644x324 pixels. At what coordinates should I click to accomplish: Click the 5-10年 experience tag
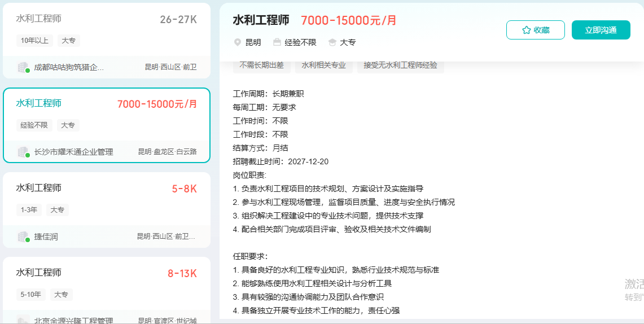(x=30, y=295)
